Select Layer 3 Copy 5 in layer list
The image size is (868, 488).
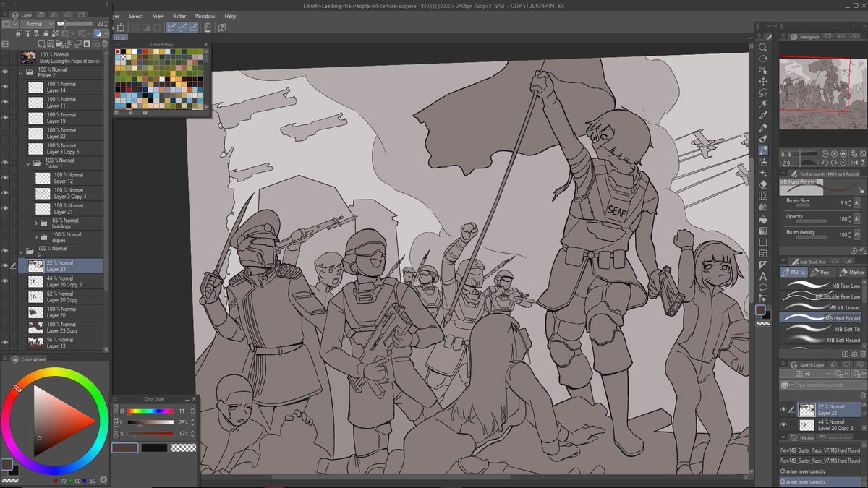[x=65, y=148]
